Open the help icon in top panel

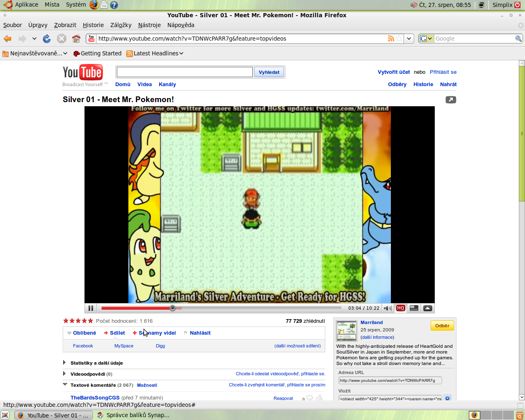[x=114, y=5]
